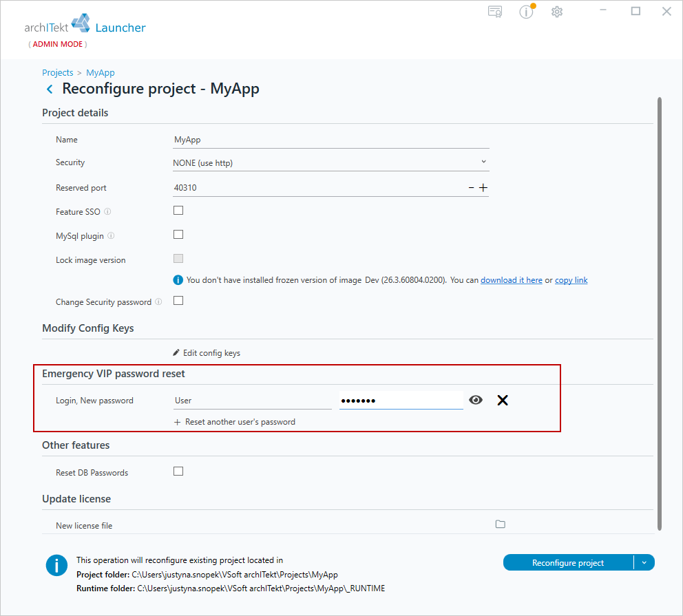Enable the MySql plugin checkbox
This screenshot has height=616, width=683.
coord(178,235)
